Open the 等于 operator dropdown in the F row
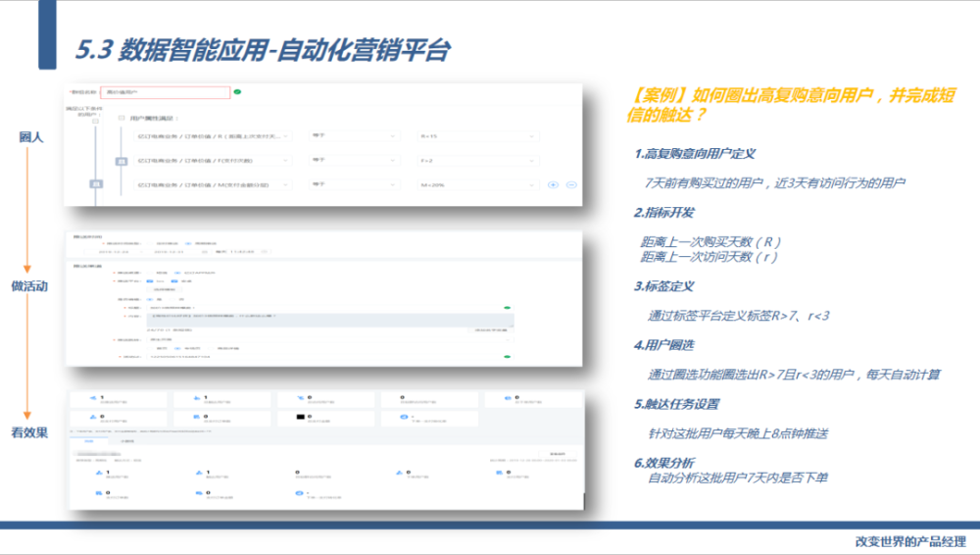This screenshot has height=555, width=980. [x=355, y=160]
